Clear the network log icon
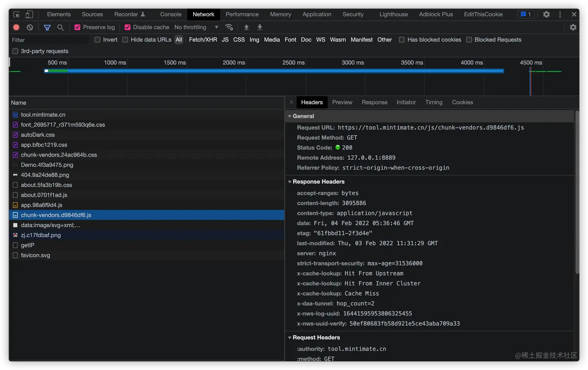This screenshot has width=588, height=370. click(30, 27)
